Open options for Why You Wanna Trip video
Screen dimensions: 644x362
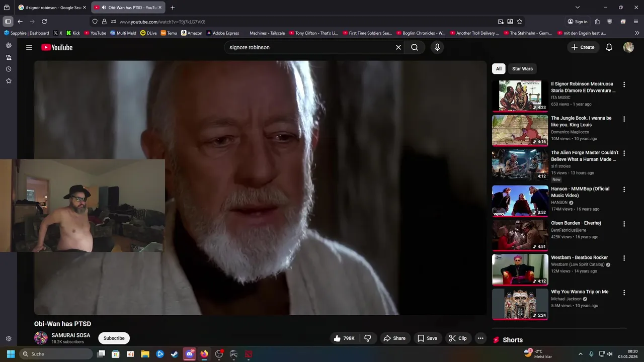tap(624, 293)
